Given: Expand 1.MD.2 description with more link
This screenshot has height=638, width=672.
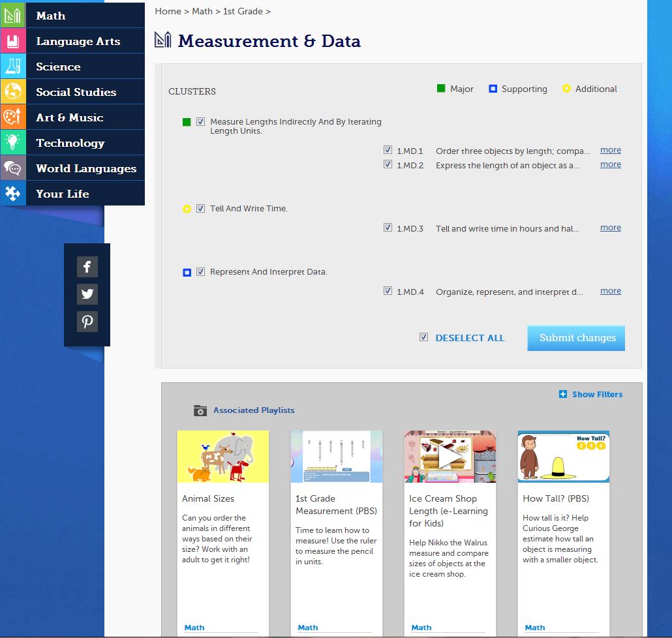Looking at the screenshot, I should [x=610, y=164].
